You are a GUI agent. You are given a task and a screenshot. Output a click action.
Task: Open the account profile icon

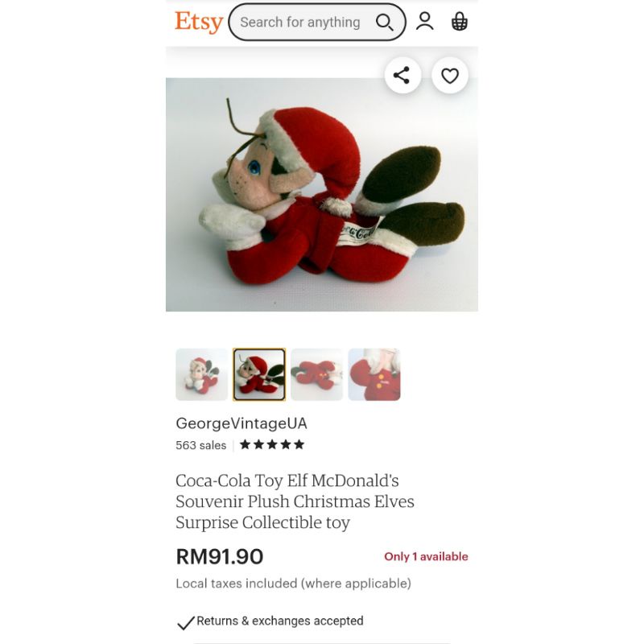[425, 22]
